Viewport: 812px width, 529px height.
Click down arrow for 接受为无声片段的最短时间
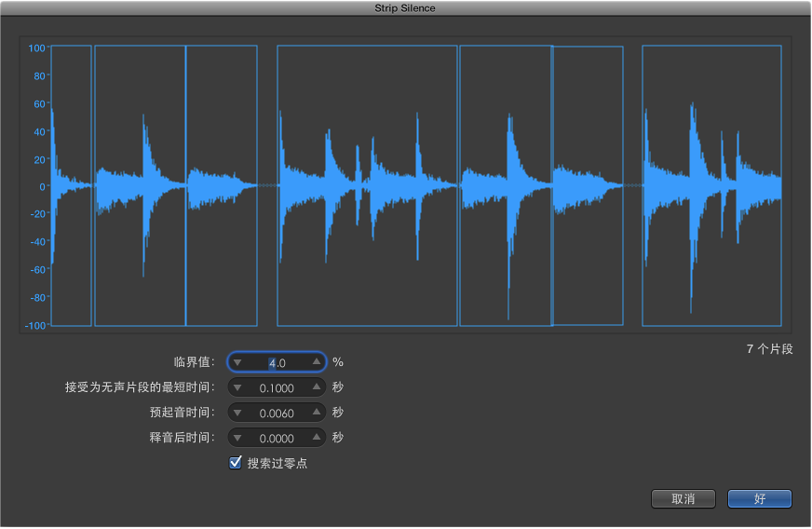(x=237, y=387)
